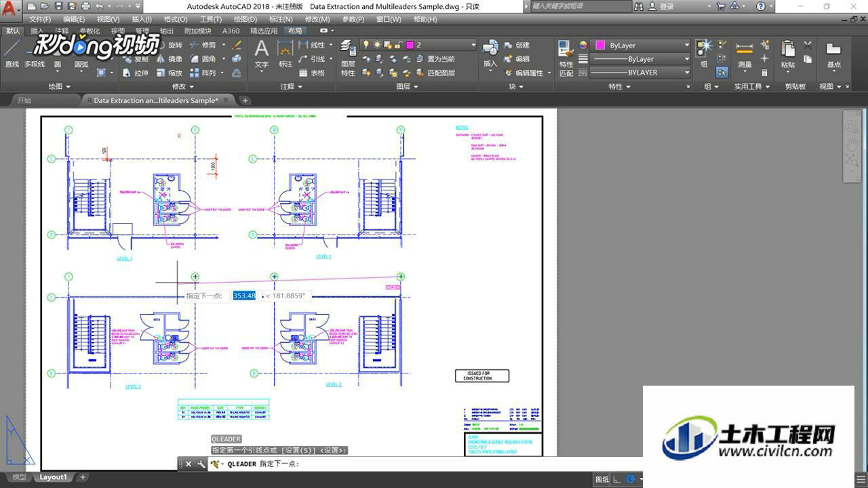Toggle the paper space (图纸) status button

coord(601,479)
